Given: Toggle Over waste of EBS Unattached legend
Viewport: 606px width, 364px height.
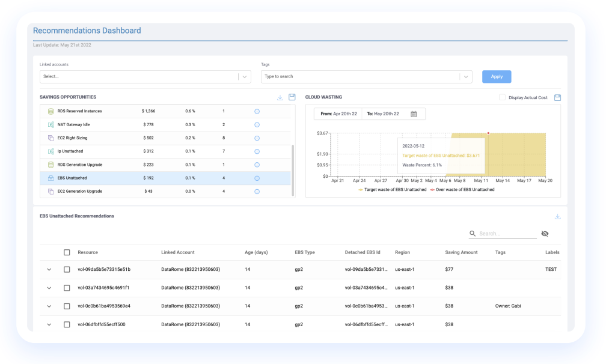Looking at the screenshot, I should [462, 190].
